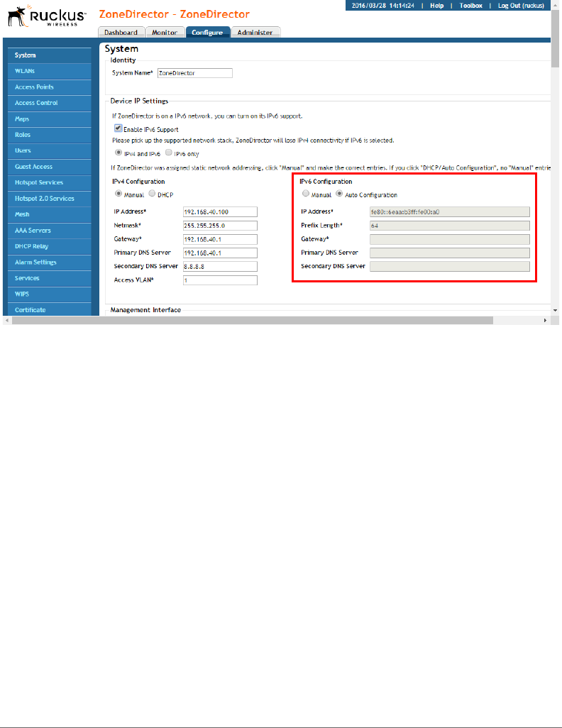
Task: Open Guest Access settings
Action: coord(49,167)
